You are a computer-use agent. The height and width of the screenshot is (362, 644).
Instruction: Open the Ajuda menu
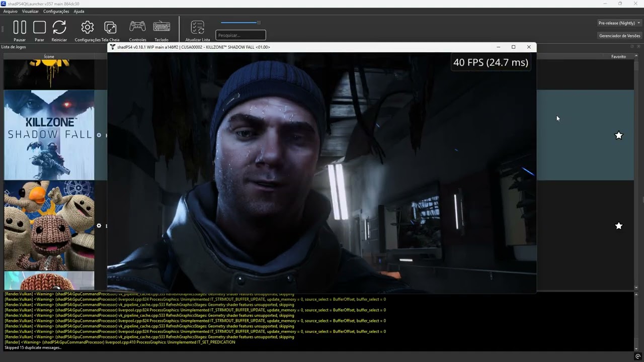click(x=79, y=11)
